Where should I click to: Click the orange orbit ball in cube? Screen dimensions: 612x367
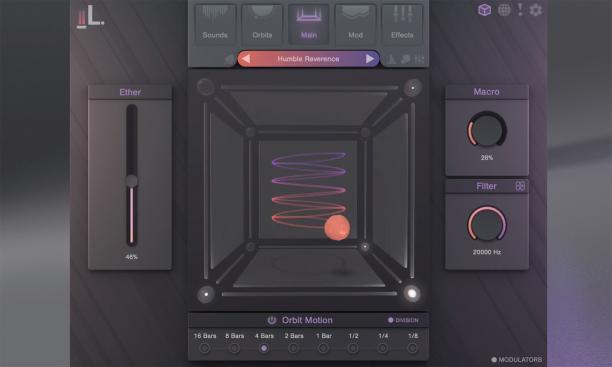coord(337,228)
